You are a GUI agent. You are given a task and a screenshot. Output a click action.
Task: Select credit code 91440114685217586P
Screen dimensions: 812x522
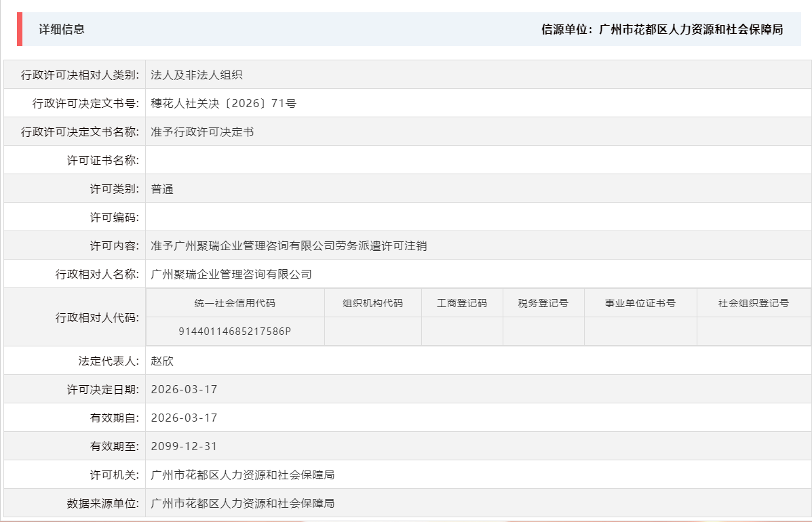(x=235, y=332)
